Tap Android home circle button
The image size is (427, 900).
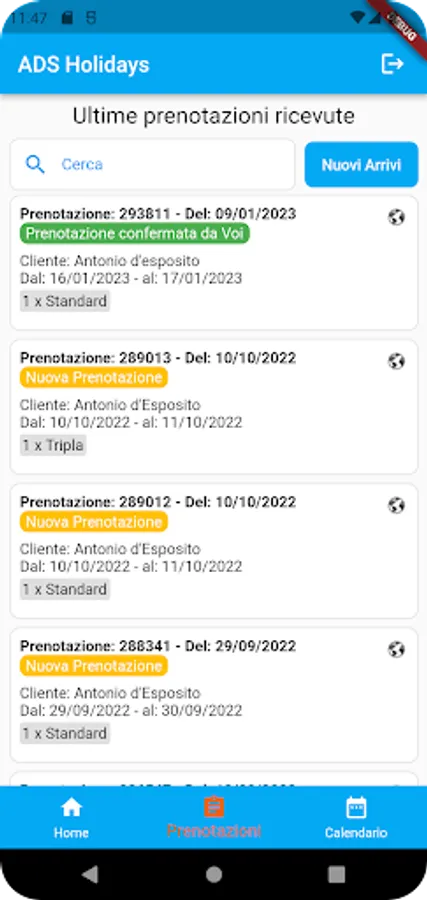214,874
